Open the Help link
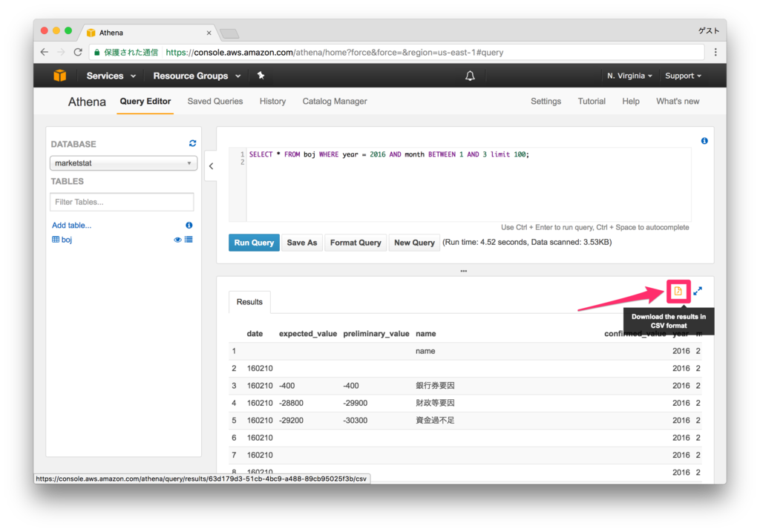Image resolution: width=760 pixels, height=532 pixels. (x=631, y=101)
